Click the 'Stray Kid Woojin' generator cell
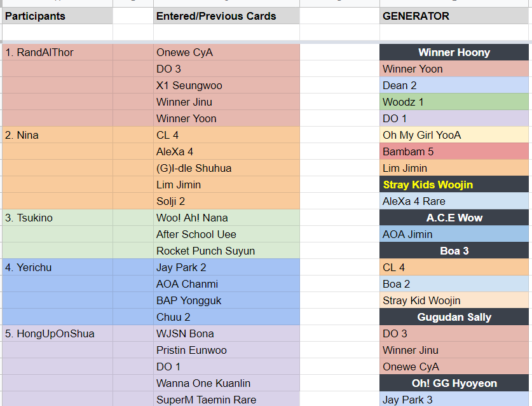This screenshot has width=532, height=406. [x=454, y=300]
